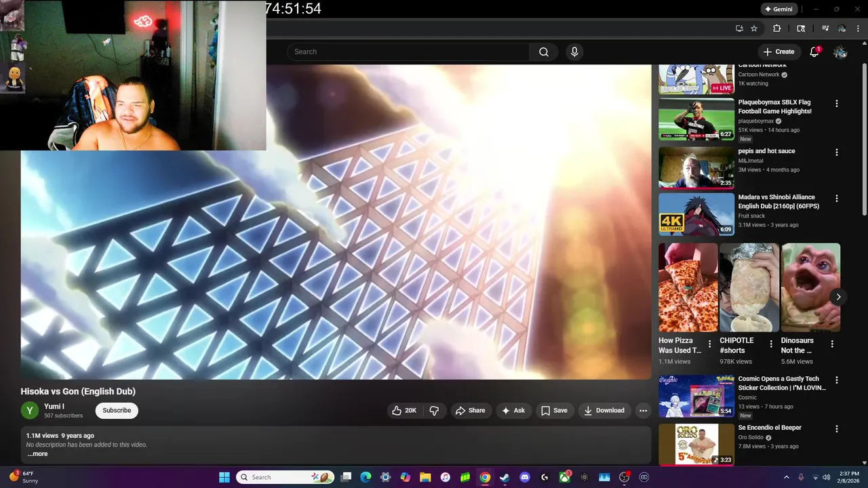Open pepis and hot sauce thumbnail
This screenshot has width=868, height=488.
click(696, 168)
